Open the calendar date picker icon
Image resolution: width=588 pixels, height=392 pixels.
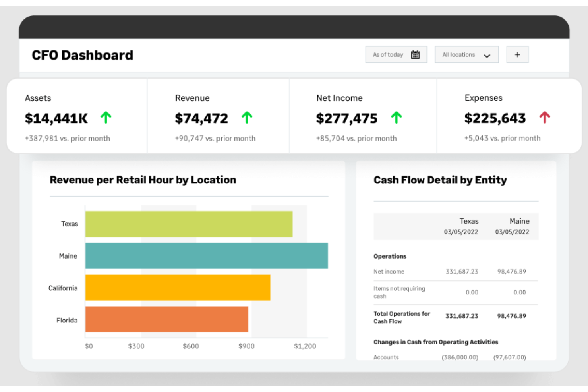click(x=416, y=54)
